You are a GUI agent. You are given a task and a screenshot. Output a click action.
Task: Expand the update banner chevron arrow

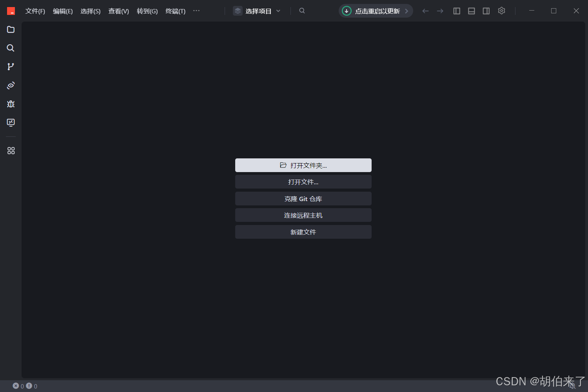[407, 11]
